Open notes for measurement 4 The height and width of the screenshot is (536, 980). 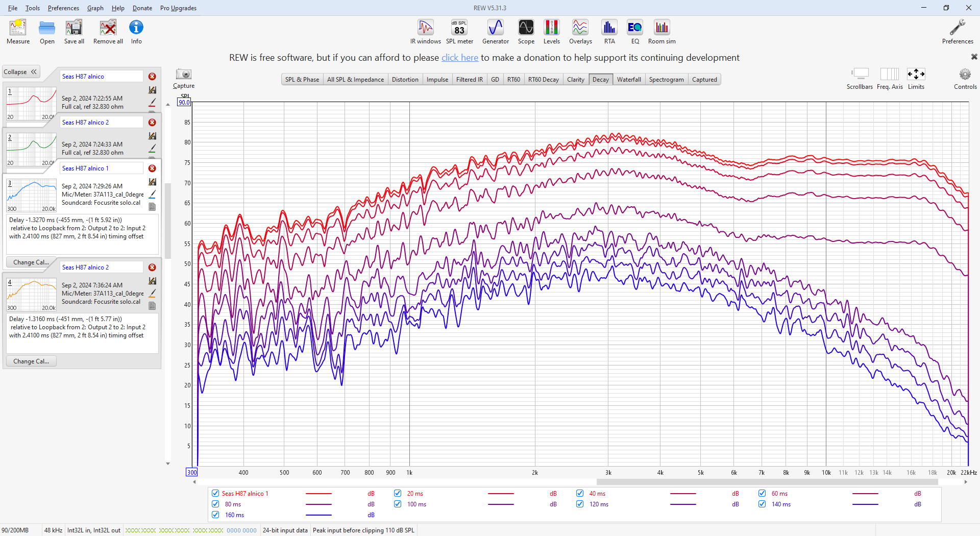point(152,306)
